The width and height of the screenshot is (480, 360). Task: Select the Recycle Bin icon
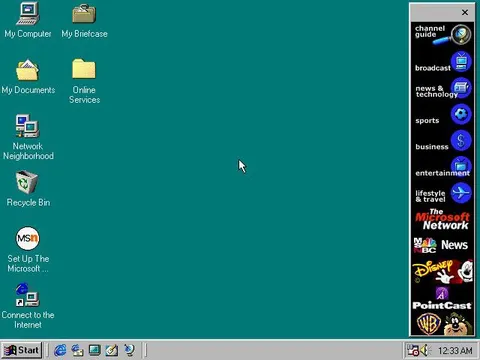tap(28, 188)
